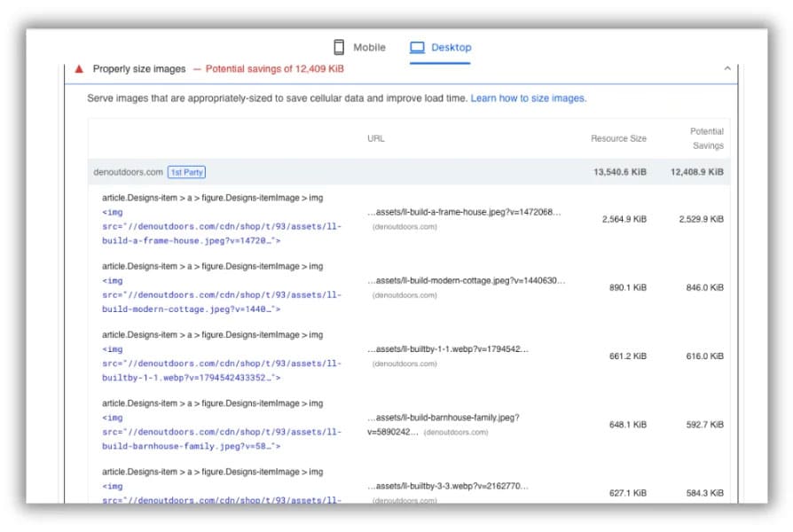Image resolution: width=793 pixels, height=532 pixels.
Task: Select the builtby-1-1.webp img code snippet
Action: (222, 364)
